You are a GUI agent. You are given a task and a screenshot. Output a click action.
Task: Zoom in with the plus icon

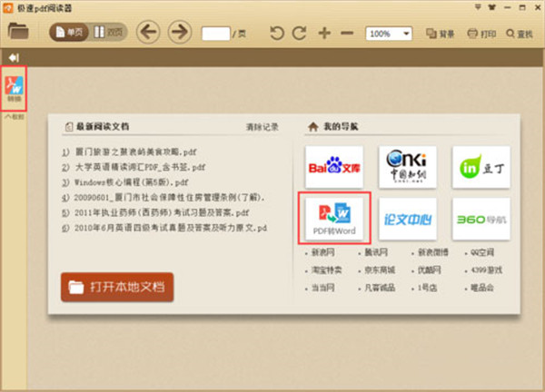324,34
